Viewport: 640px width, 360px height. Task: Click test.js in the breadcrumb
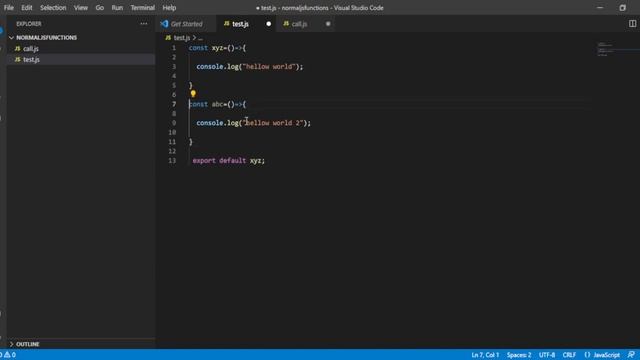pyautogui.click(x=182, y=38)
